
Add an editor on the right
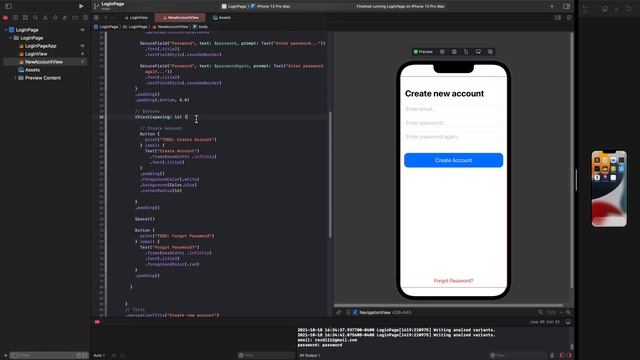[x=569, y=18]
